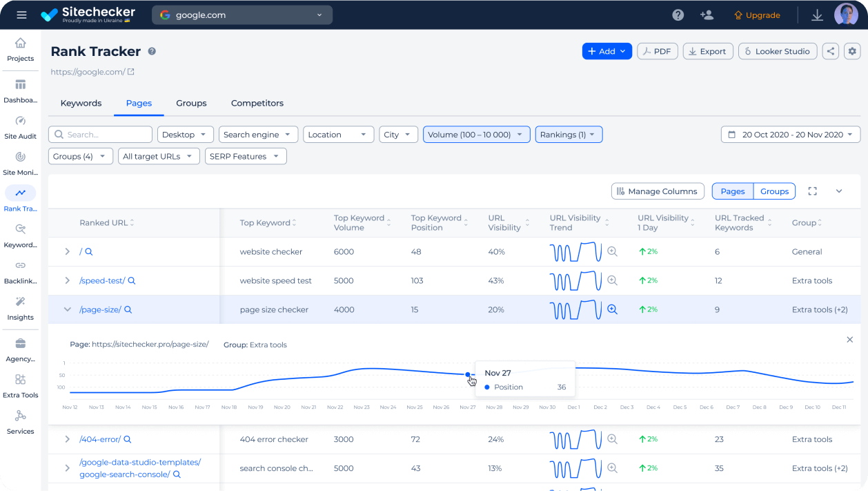
Task: Click the Export button
Action: (708, 51)
